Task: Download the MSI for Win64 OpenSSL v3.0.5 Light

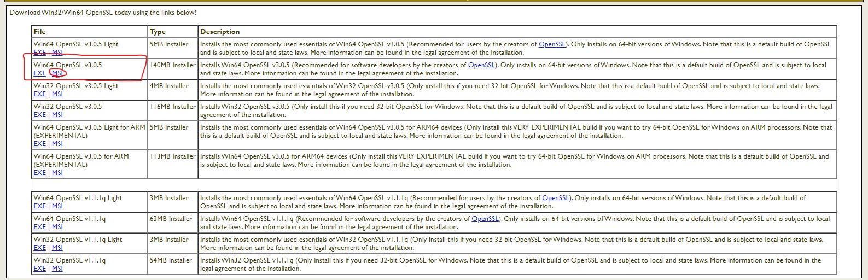Action: (x=57, y=52)
